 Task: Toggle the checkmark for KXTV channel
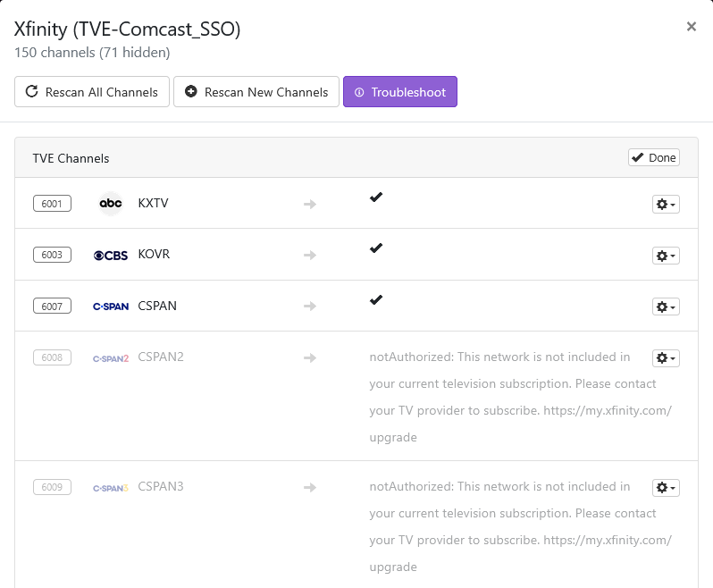(376, 197)
